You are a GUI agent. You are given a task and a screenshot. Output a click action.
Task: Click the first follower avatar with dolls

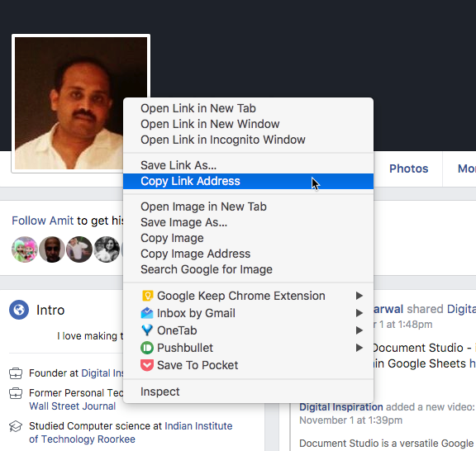[x=25, y=249]
